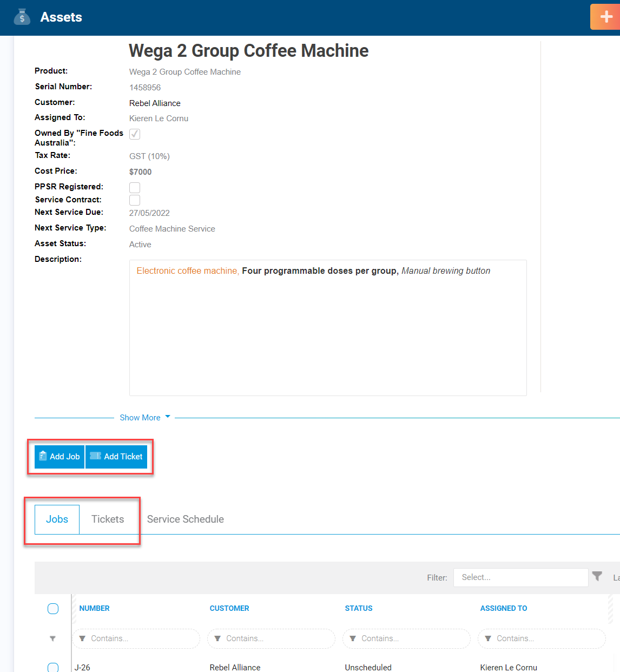
Task: Sort by the ASSIGNED TO column header
Action: (504, 609)
